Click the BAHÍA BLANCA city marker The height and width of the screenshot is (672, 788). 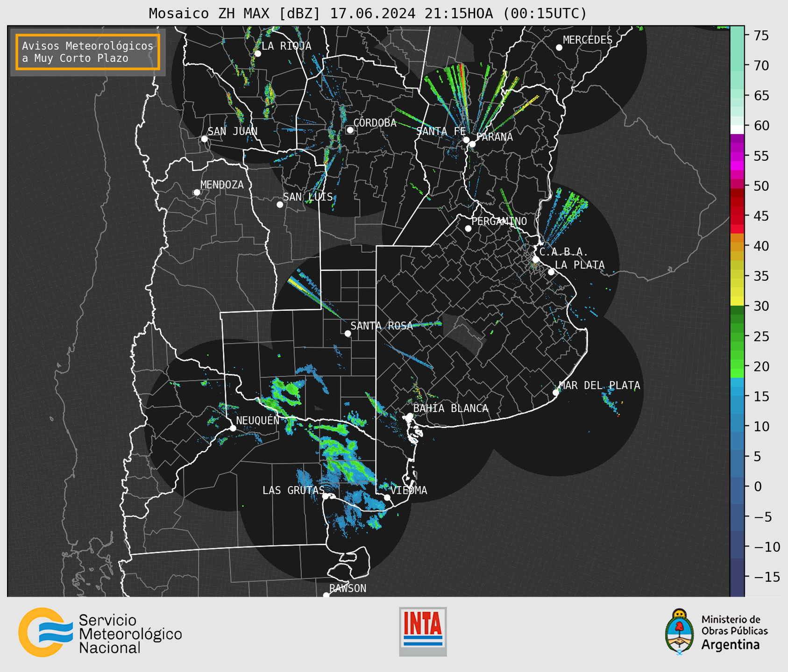pyautogui.click(x=410, y=416)
